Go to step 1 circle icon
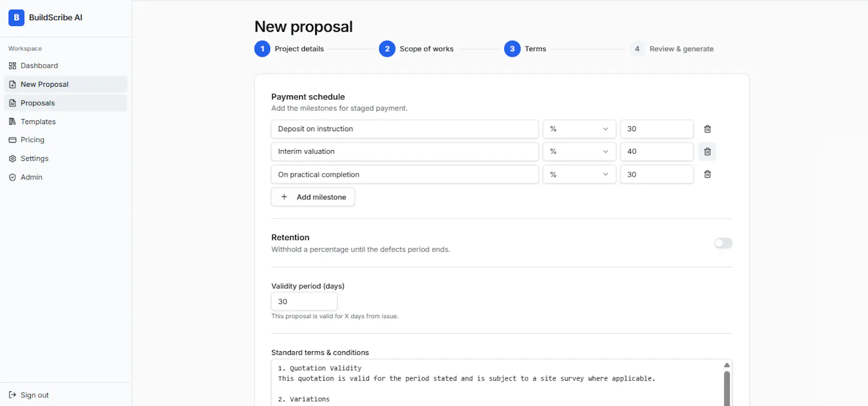This screenshot has width=868, height=406. coord(263,49)
